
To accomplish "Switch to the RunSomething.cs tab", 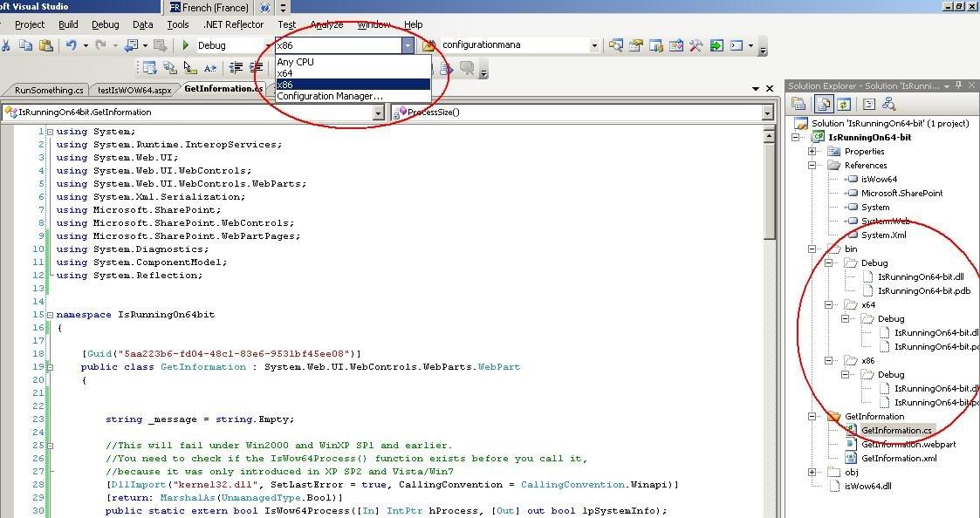I will pyautogui.click(x=48, y=90).
